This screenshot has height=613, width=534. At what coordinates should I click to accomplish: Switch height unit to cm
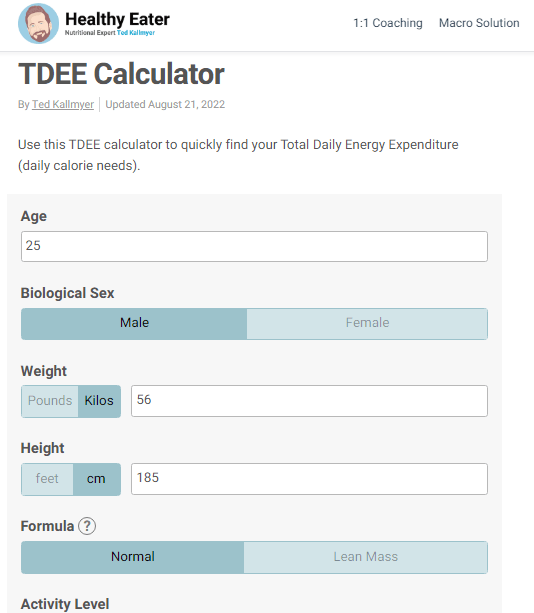(97, 479)
